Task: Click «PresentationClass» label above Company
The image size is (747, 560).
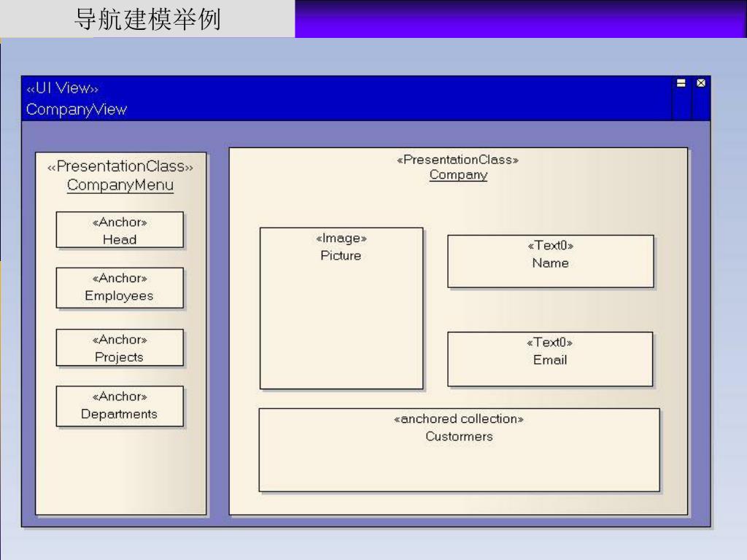Action: pos(458,160)
